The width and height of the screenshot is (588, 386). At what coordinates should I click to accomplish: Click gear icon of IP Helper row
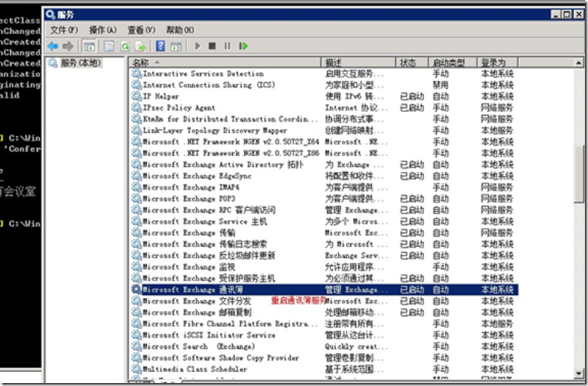[x=136, y=96]
